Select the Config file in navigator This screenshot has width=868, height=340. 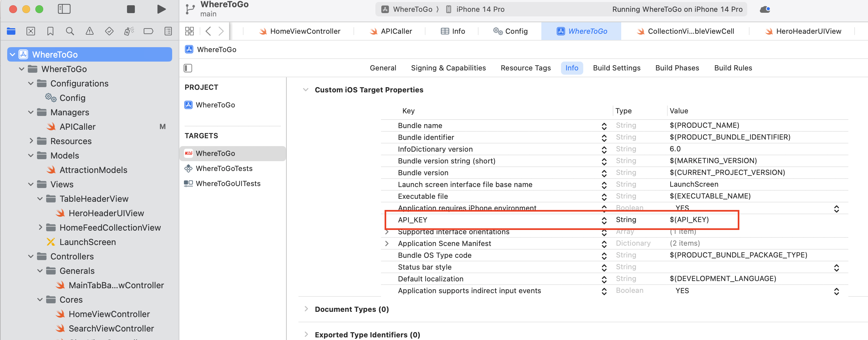65,98
